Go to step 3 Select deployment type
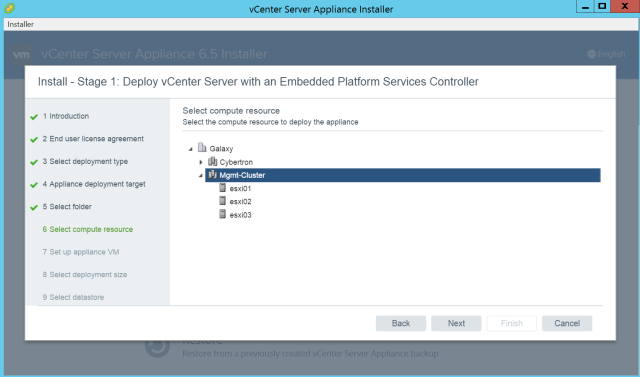 coord(85,162)
